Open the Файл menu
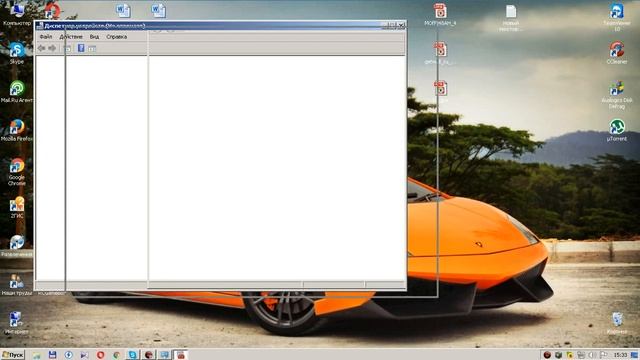This screenshot has height=360, width=640. pyautogui.click(x=46, y=37)
